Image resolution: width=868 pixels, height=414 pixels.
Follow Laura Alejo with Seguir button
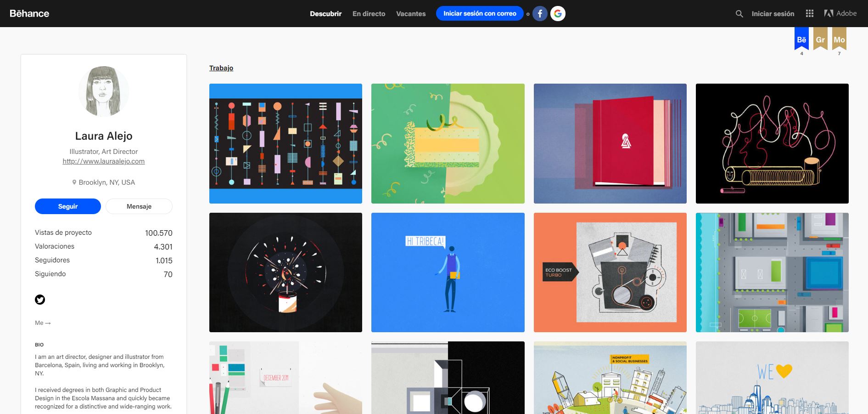(68, 206)
